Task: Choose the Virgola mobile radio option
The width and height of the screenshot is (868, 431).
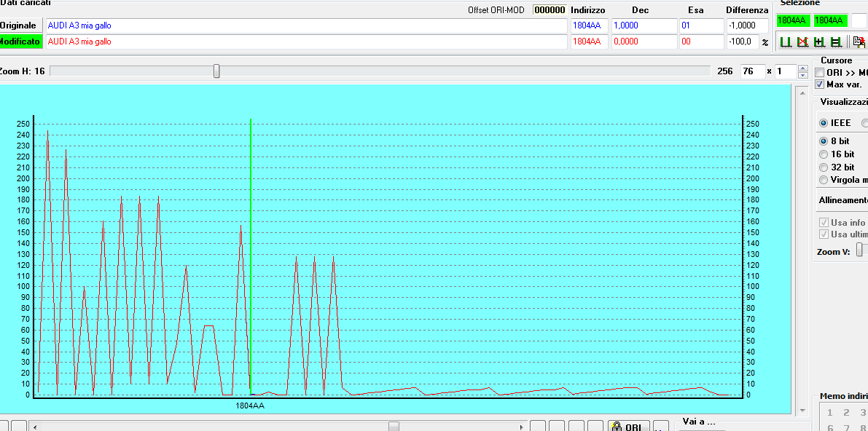Action: point(824,180)
